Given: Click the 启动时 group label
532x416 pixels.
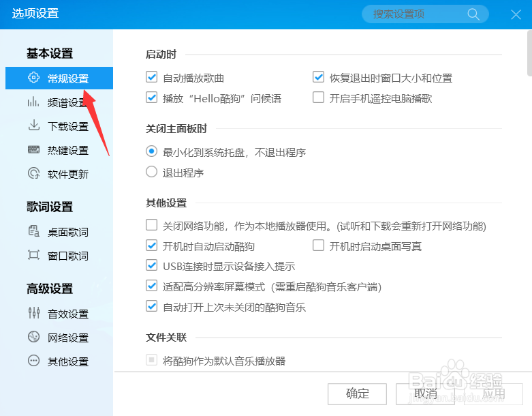Looking at the screenshot, I should coord(161,55).
